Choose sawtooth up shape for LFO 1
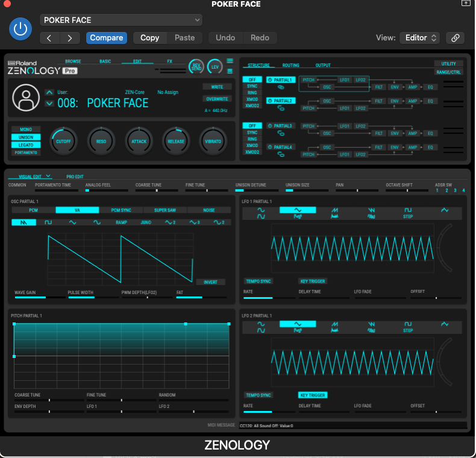476x458 pixels. point(334,210)
